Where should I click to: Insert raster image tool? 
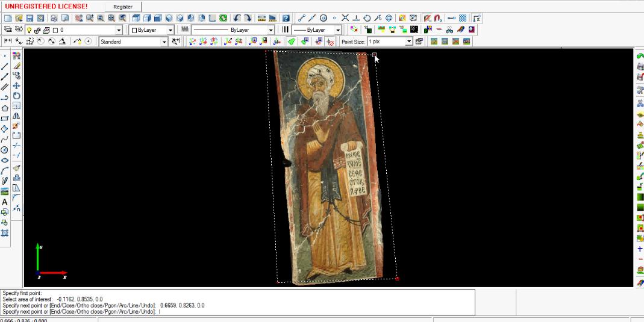click(5, 191)
